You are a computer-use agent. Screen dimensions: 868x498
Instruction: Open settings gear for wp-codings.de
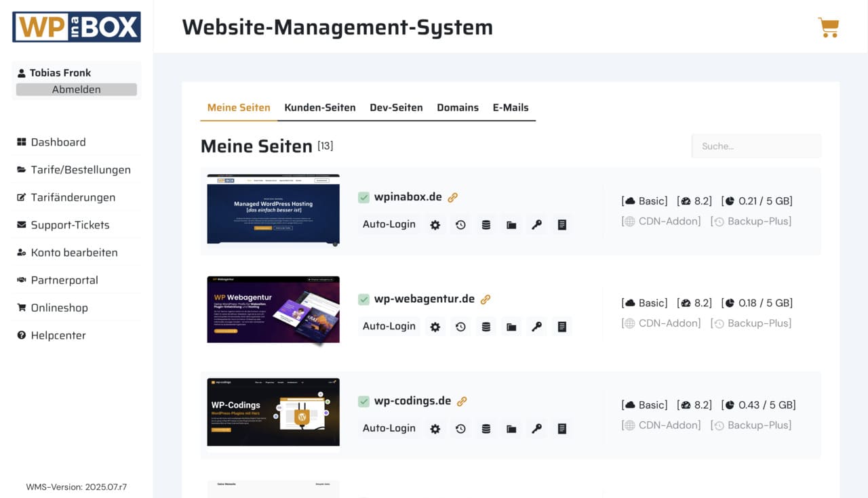435,429
